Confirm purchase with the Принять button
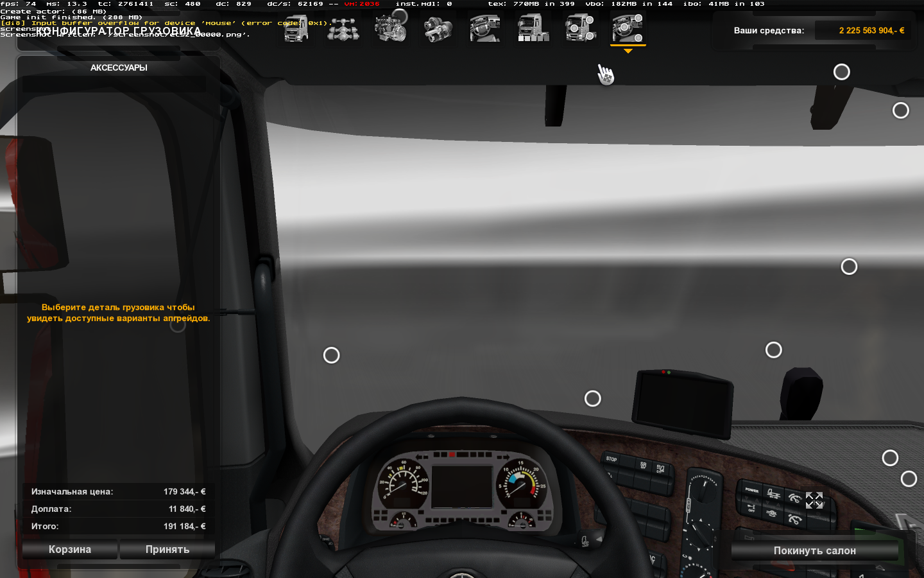 click(x=167, y=550)
